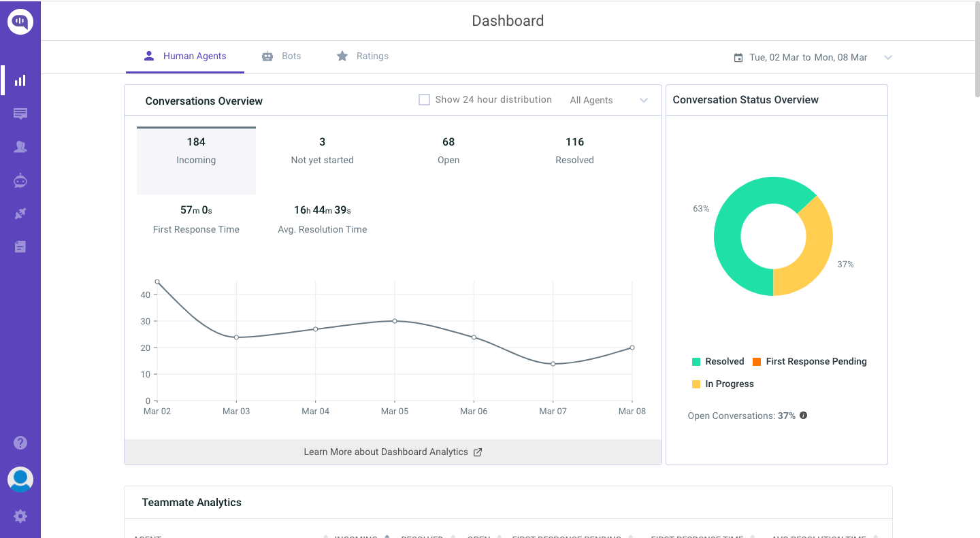Click the First Response Pending orange swatch
980x538 pixels.
[757, 362]
